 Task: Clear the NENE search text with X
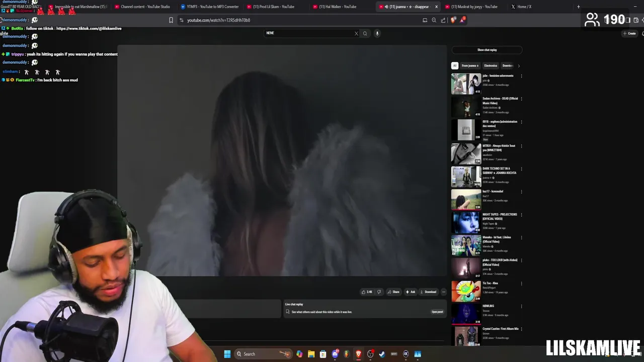356,34
